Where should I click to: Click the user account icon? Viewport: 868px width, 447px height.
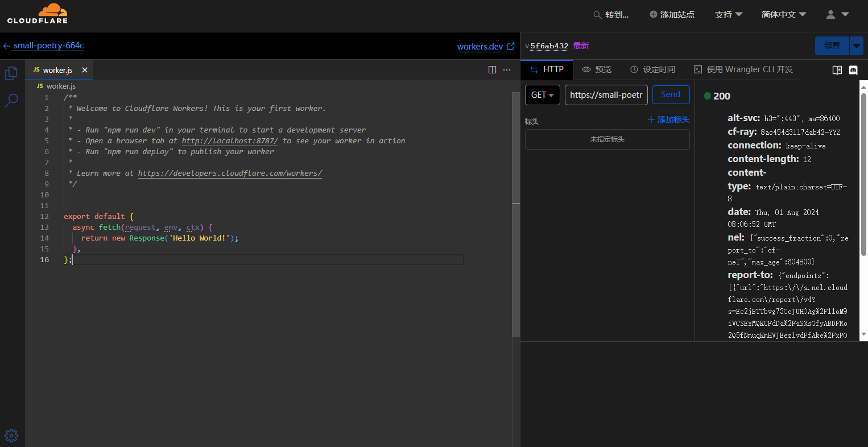pyautogui.click(x=830, y=15)
